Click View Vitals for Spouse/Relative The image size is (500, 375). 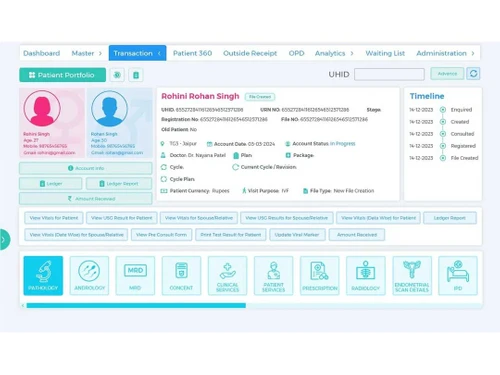pos(199,218)
